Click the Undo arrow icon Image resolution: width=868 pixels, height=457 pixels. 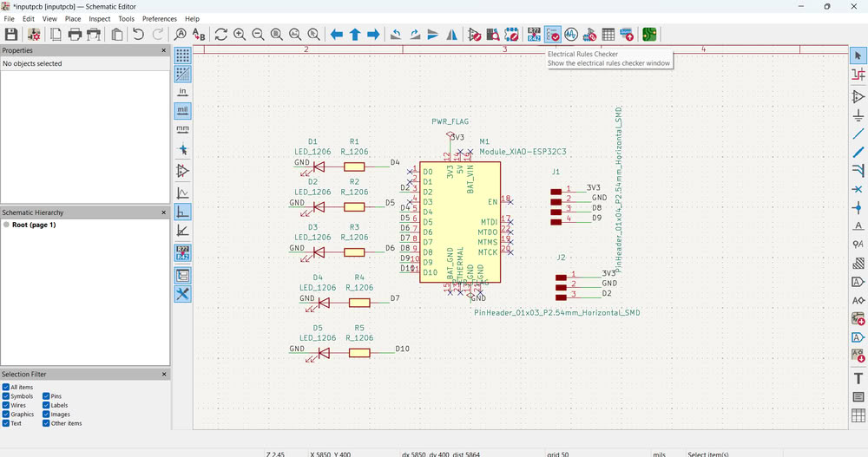click(138, 35)
